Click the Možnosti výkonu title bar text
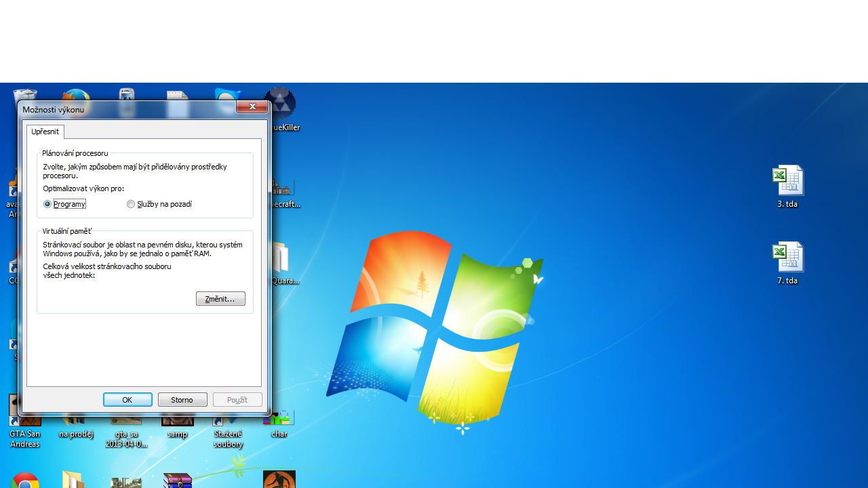This screenshot has height=488, width=868. point(54,110)
